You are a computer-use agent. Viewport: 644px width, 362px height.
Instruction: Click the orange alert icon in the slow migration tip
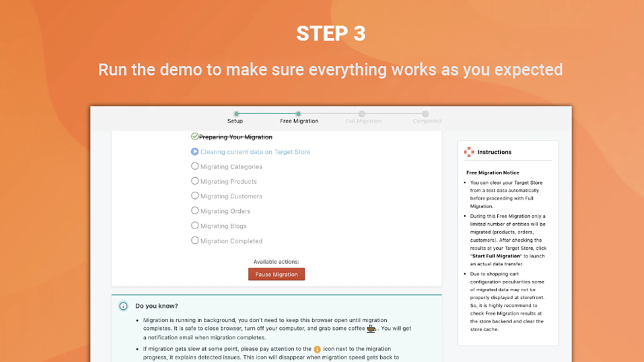tap(318, 349)
